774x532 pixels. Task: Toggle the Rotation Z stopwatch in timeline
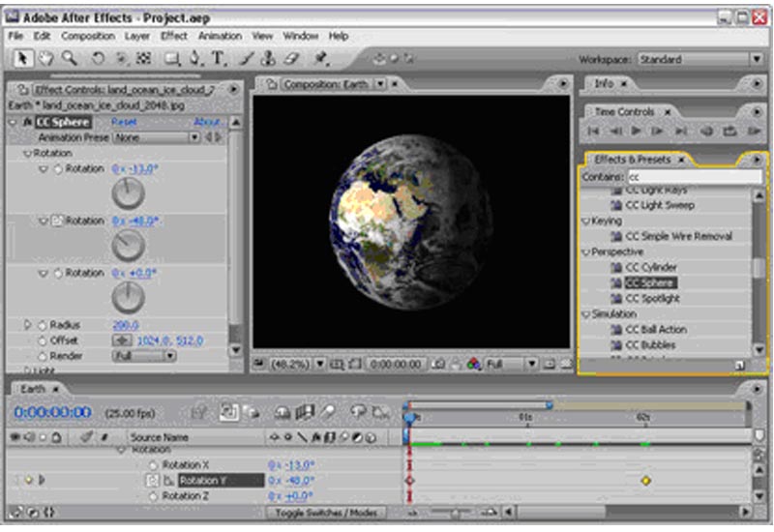pyautogui.click(x=153, y=496)
